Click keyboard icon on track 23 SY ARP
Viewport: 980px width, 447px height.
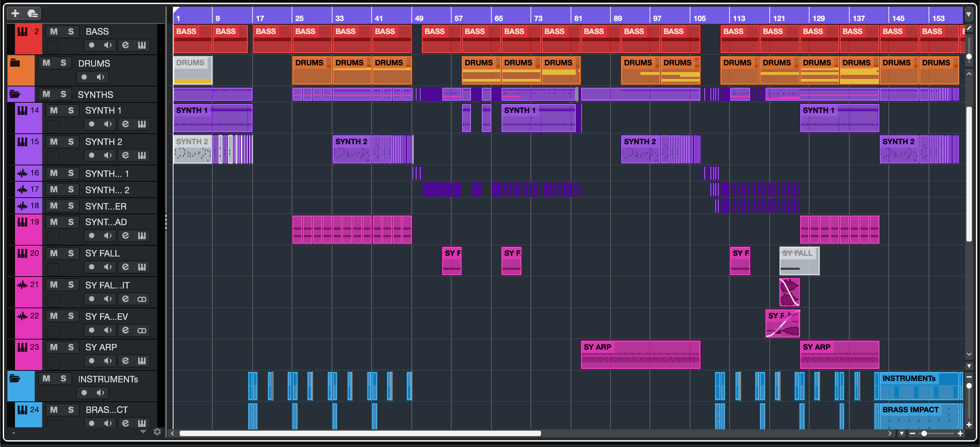coord(22,347)
